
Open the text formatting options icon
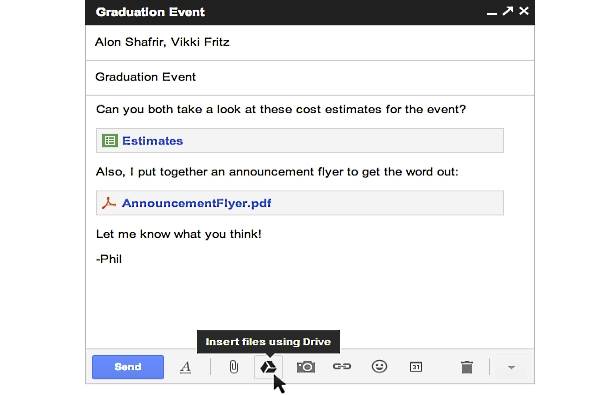[x=186, y=367]
